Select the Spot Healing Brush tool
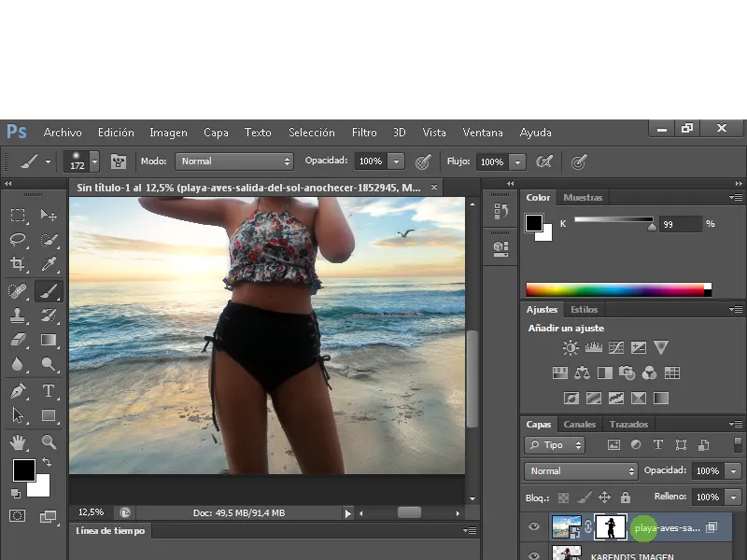 (x=18, y=291)
